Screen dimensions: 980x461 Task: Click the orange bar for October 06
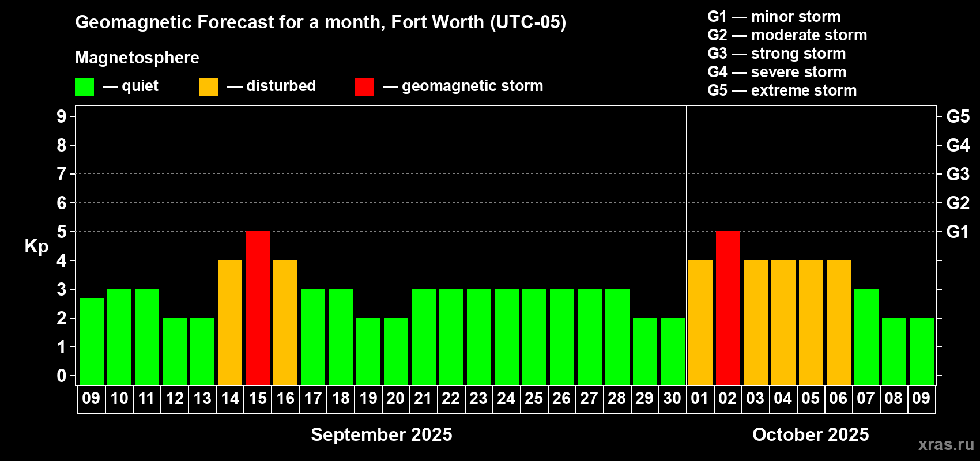(x=839, y=322)
